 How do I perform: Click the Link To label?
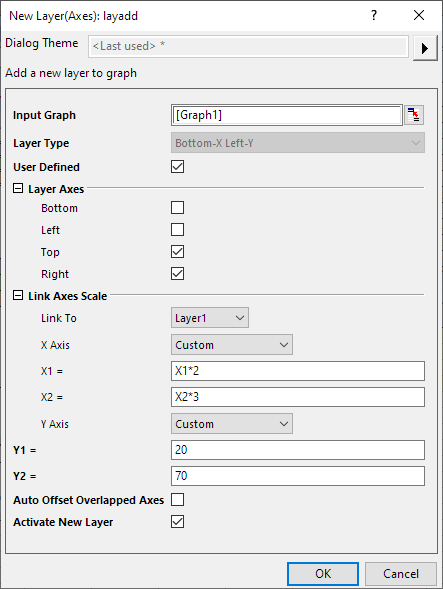pos(59,318)
